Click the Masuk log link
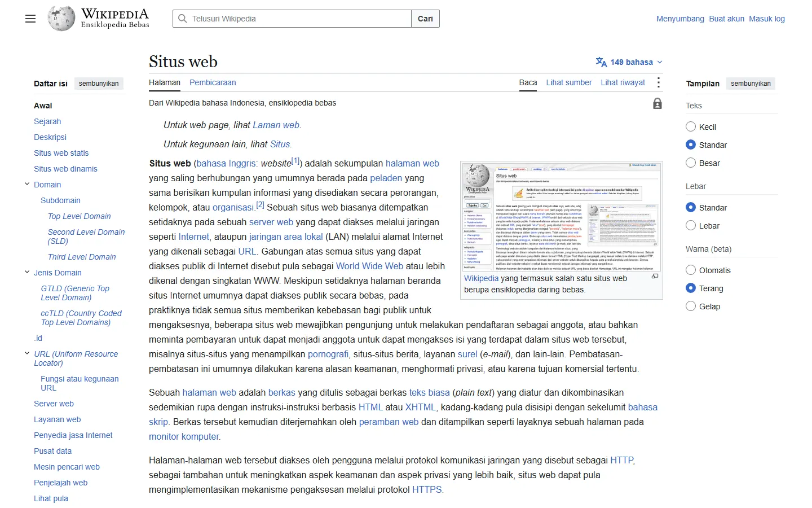The width and height of the screenshot is (812, 508). point(767,19)
